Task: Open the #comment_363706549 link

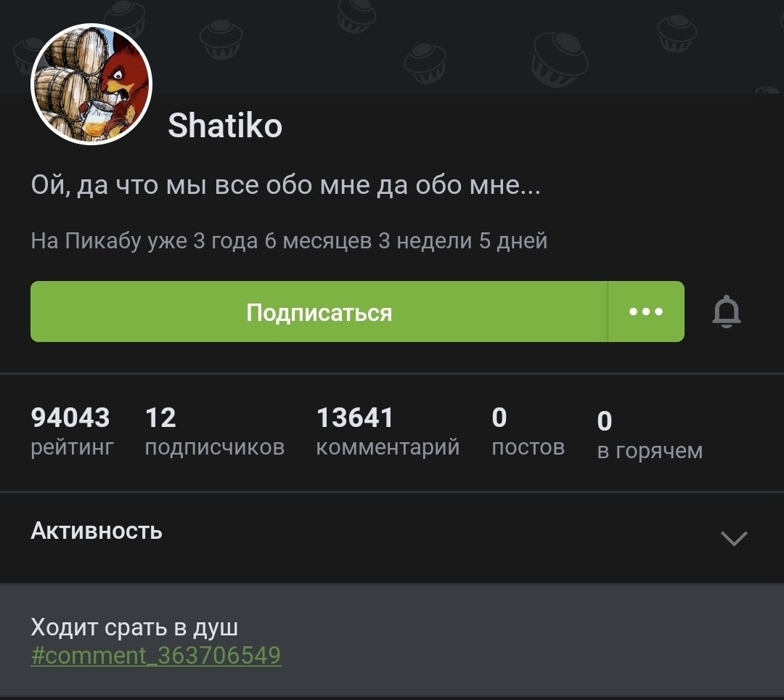Action: click(x=156, y=655)
